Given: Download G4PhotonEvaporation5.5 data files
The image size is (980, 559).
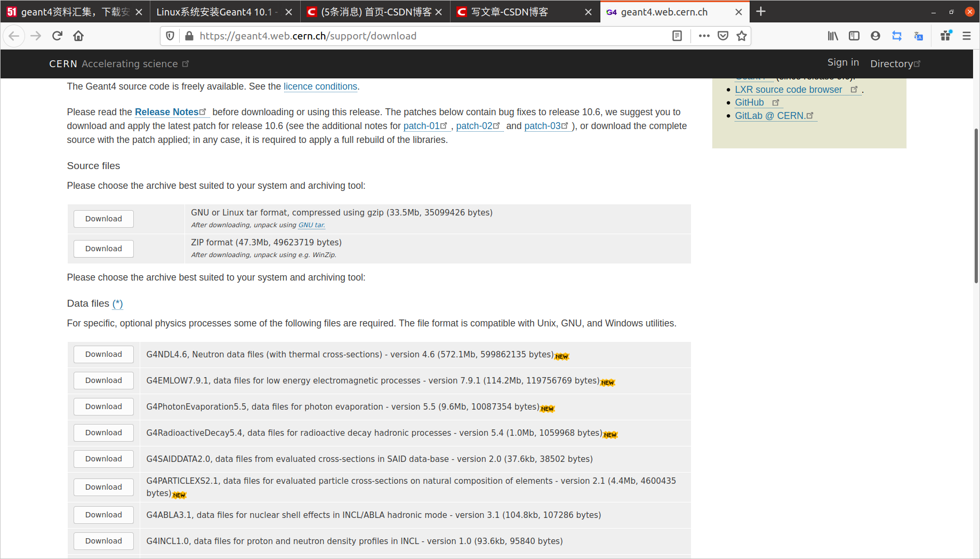Looking at the screenshot, I should click(x=103, y=406).
